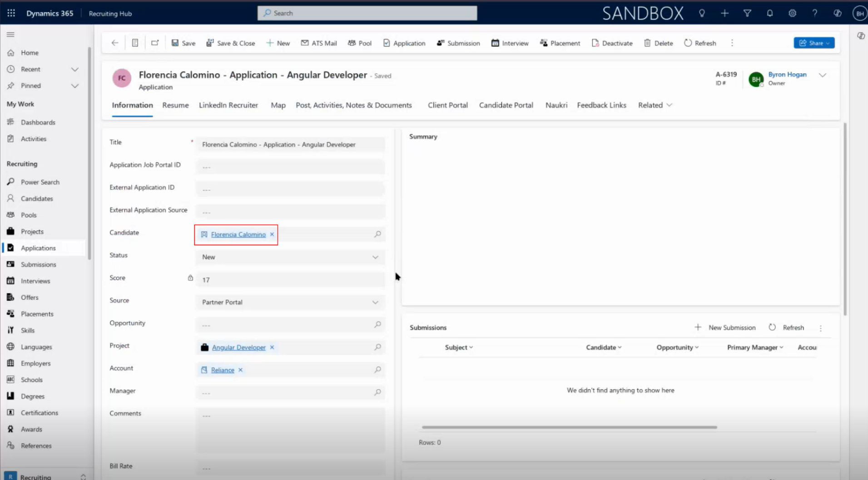Click the global Search box
The height and width of the screenshot is (480, 868).
pos(367,13)
